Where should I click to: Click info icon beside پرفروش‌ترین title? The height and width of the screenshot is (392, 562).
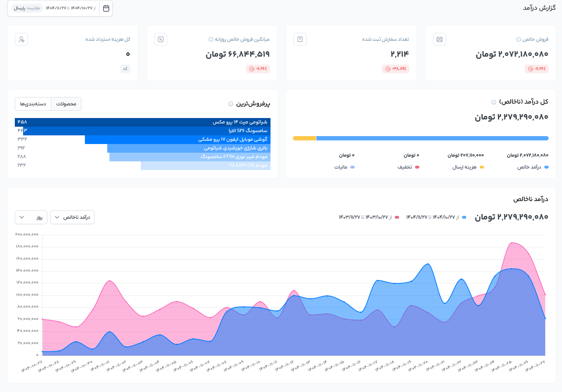(x=231, y=104)
